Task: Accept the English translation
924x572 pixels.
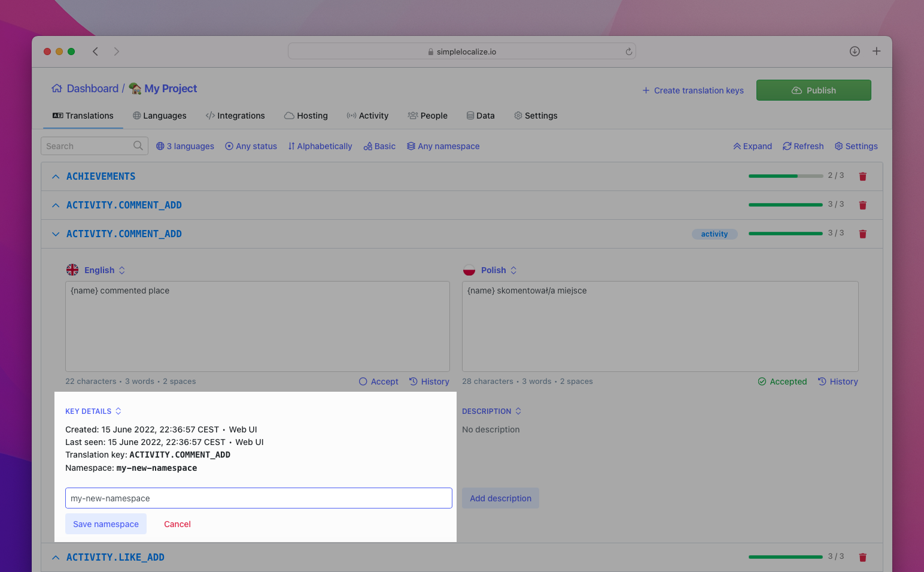Action: (379, 382)
